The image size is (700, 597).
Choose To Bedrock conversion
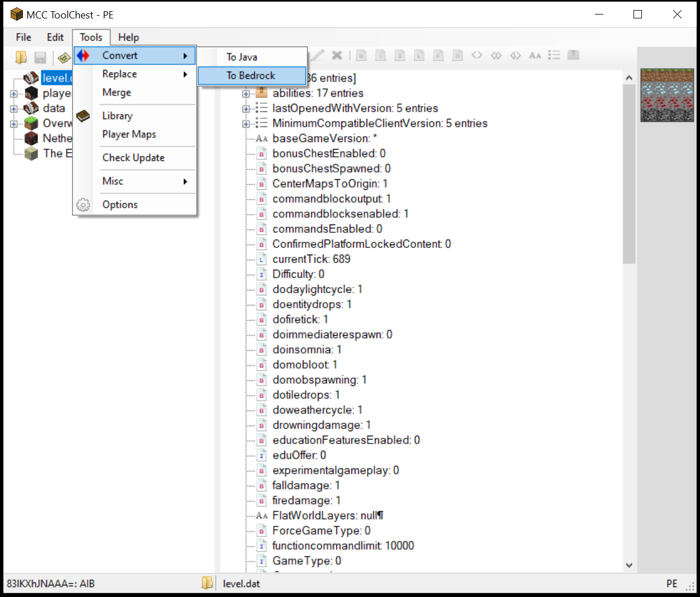click(251, 76)
